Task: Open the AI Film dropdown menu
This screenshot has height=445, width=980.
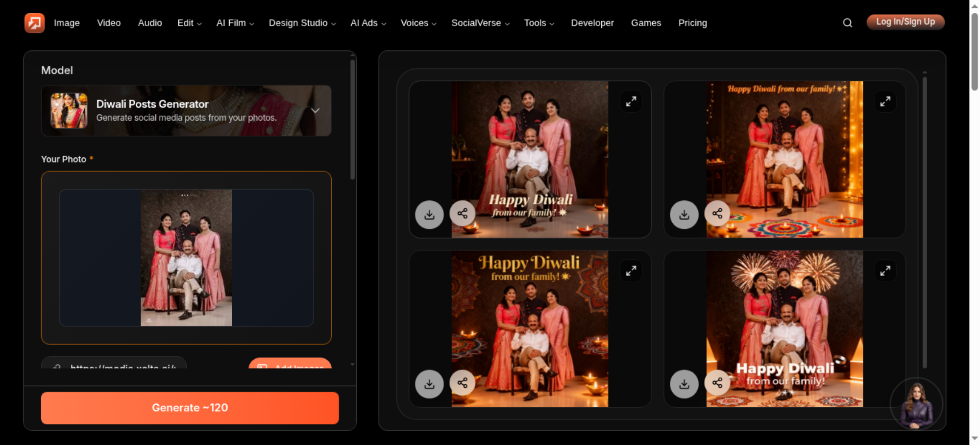Action: (235, 23)
